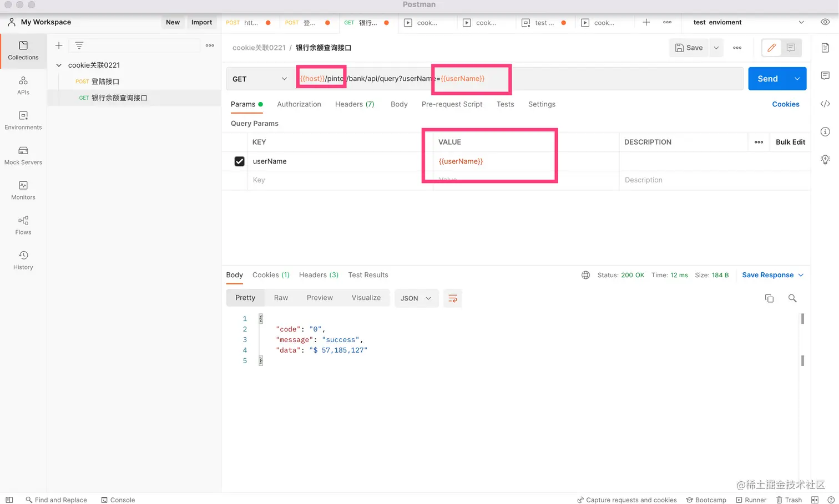Open the Console in status bar
This screenshot has width=839, height=504.
coord(118,500)
